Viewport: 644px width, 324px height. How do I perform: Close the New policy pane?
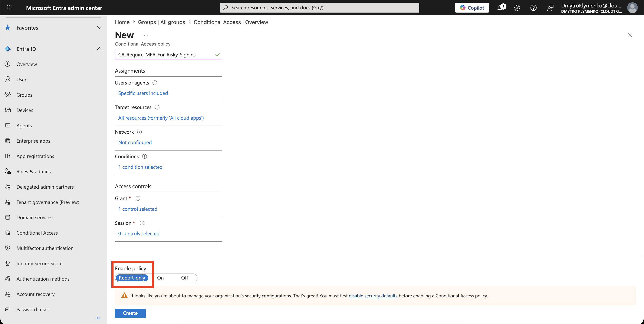[630, 35]
